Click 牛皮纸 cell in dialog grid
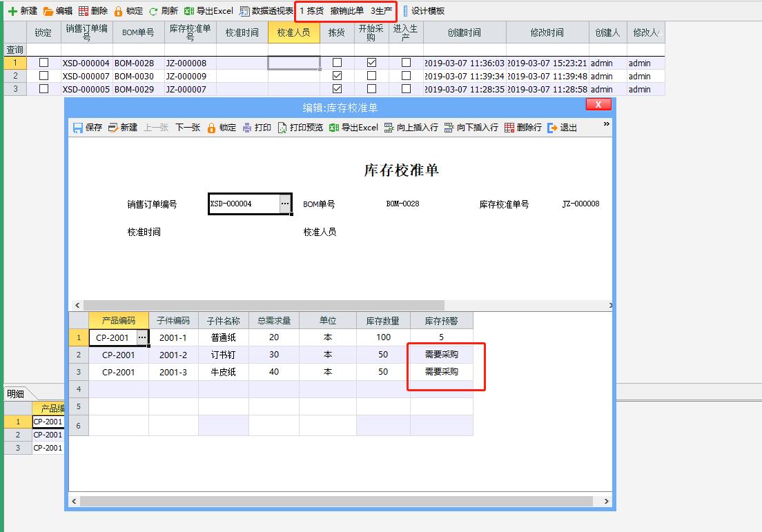Viewport: 762px width, 532px height. (x=224, y=372)
